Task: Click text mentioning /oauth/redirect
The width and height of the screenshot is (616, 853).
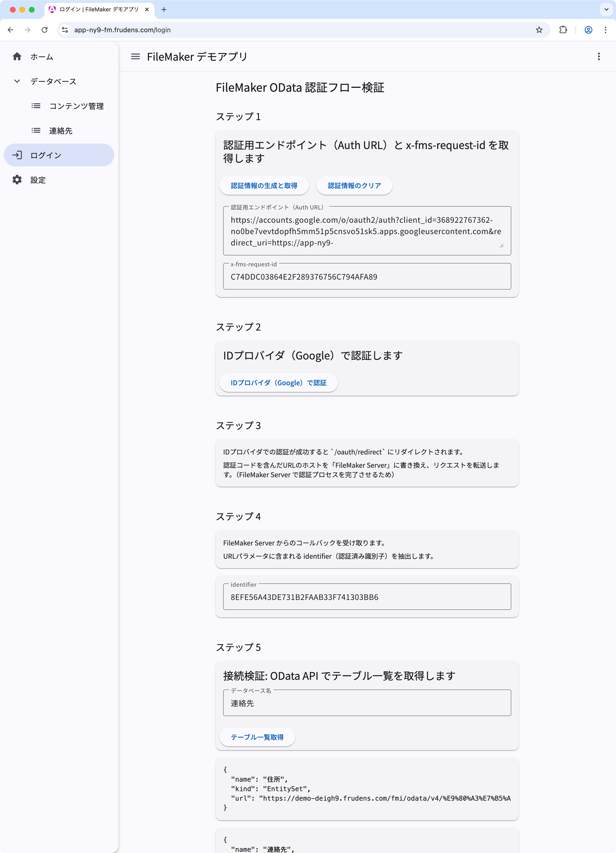Action: 343,452
